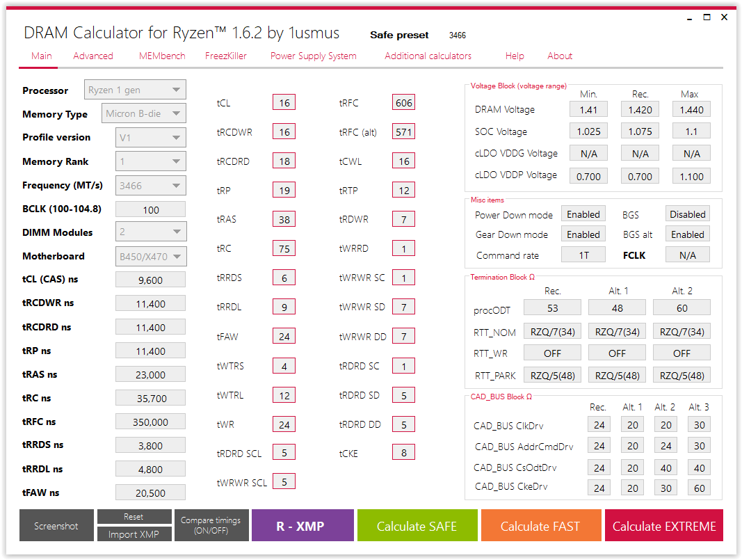
Task: Click Calculate EXTREME button
Action: 664,525
